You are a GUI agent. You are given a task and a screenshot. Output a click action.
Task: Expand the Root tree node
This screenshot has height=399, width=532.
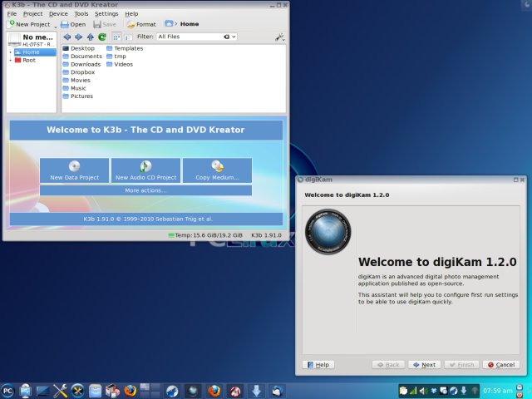click(11, 60)
